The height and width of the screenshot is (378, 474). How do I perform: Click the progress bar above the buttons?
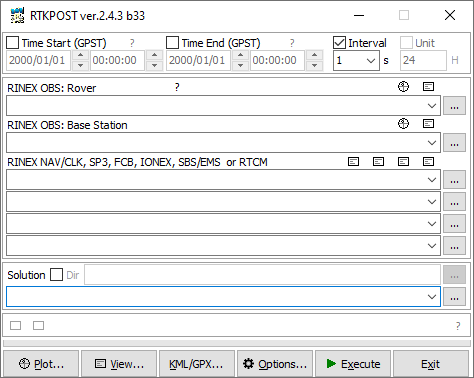tap(237, 344)
